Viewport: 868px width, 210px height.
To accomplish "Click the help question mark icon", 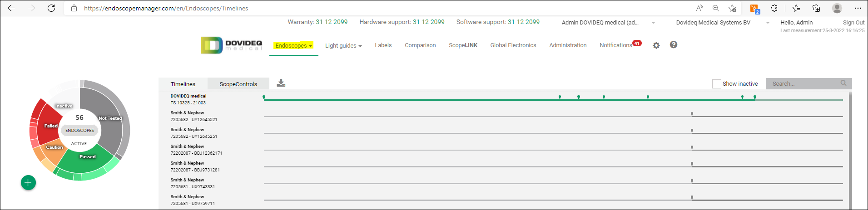I will click(673, 45).
